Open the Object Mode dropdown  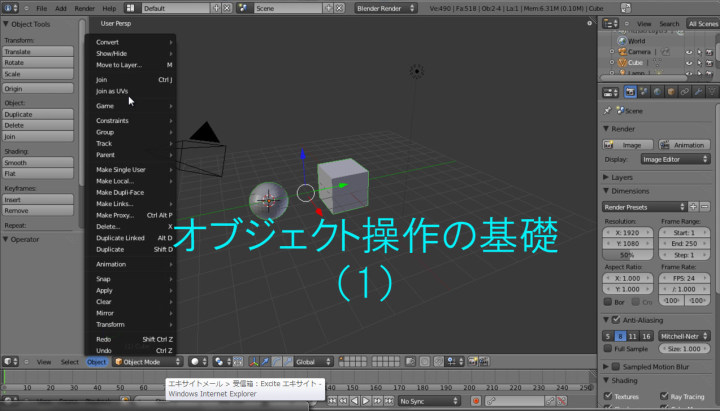[148, 361]
